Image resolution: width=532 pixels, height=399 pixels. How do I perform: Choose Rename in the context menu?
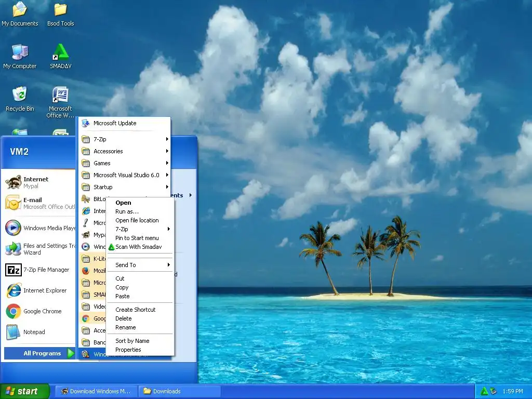(140, 327)
